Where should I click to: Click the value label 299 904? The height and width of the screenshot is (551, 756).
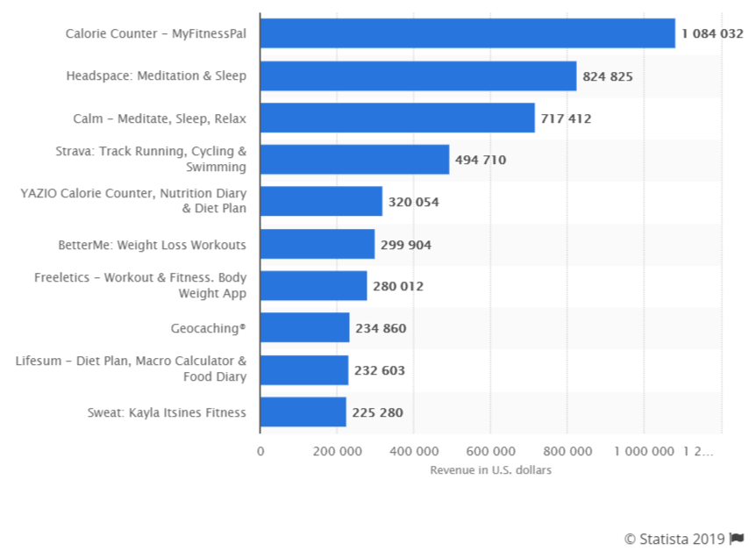(x=406, y=245)
